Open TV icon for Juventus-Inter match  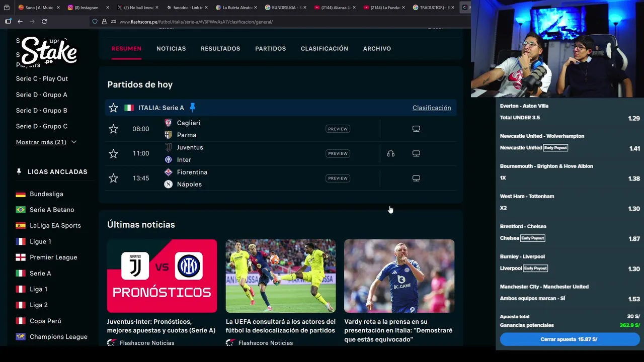point(416,153)
